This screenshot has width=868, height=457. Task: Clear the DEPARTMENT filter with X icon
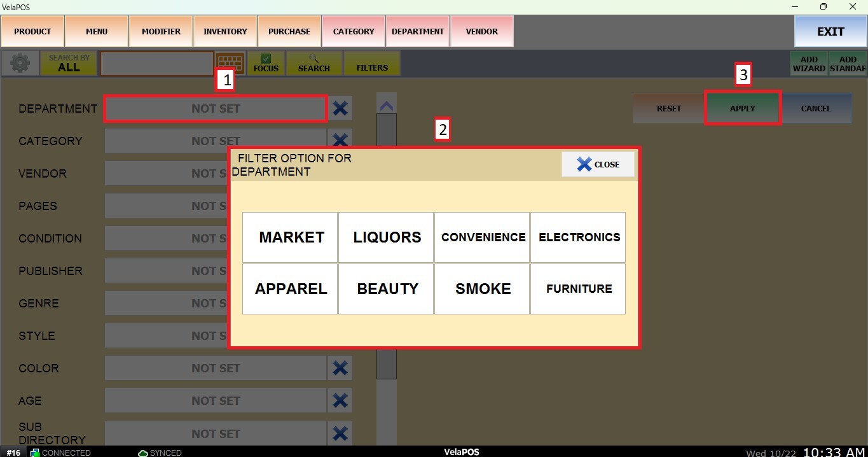click(340, 108)
